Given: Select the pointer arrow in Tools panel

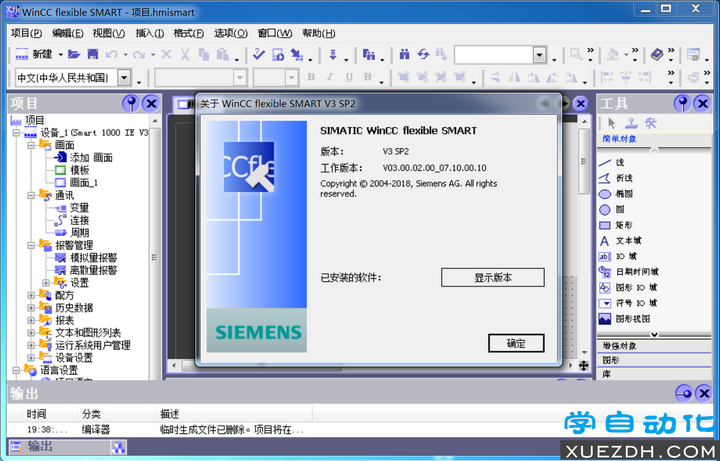Looking at the screenshot, I should 611,123.
